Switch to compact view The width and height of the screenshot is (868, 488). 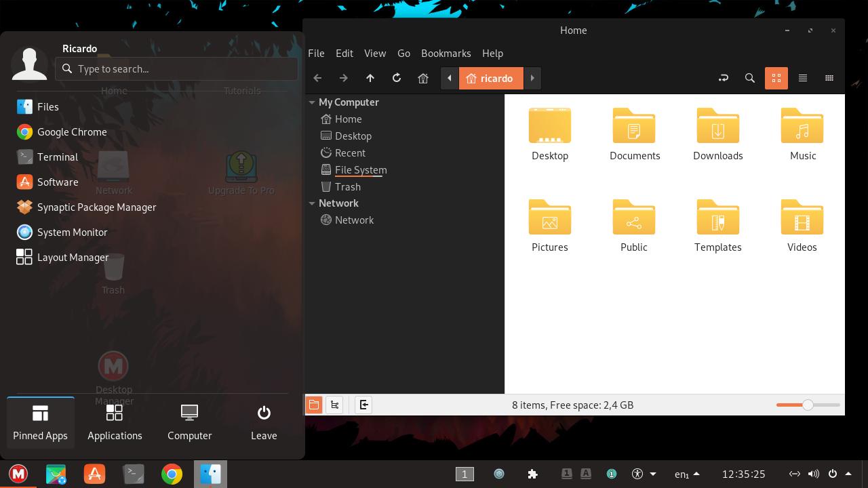click(829, 78)
